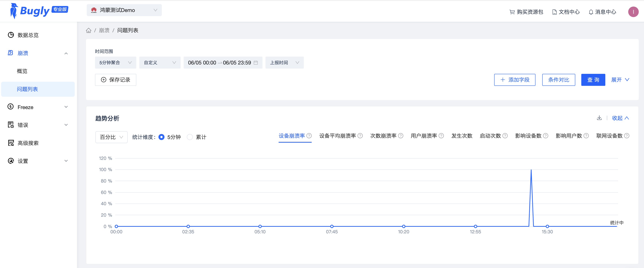Click the 数据总览 sidebar icon
Image resolution: width=644 pixels, height=268 pixels.
[11, 35]
